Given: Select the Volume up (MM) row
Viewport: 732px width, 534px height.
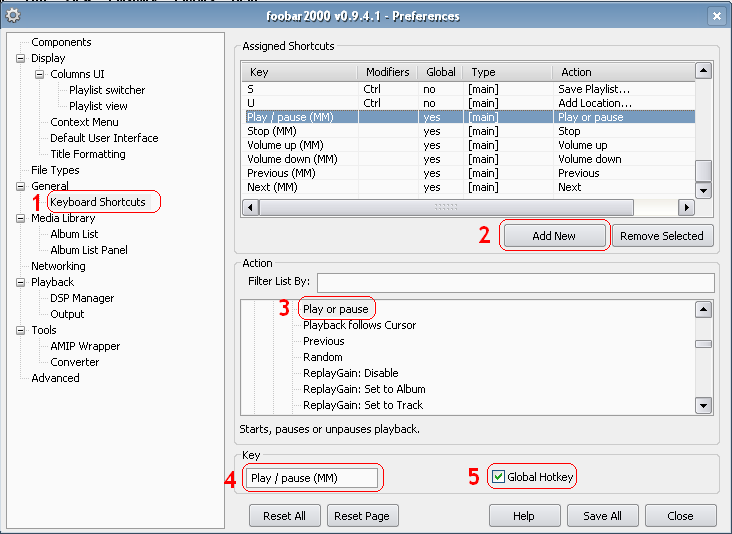Looking at the screenshot, I should click(469, 145).
